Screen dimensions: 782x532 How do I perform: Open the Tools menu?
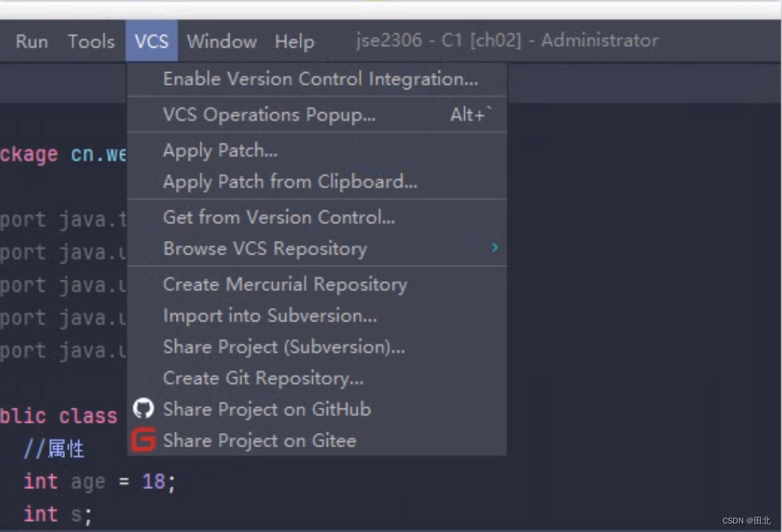click(x=91, y=42)
